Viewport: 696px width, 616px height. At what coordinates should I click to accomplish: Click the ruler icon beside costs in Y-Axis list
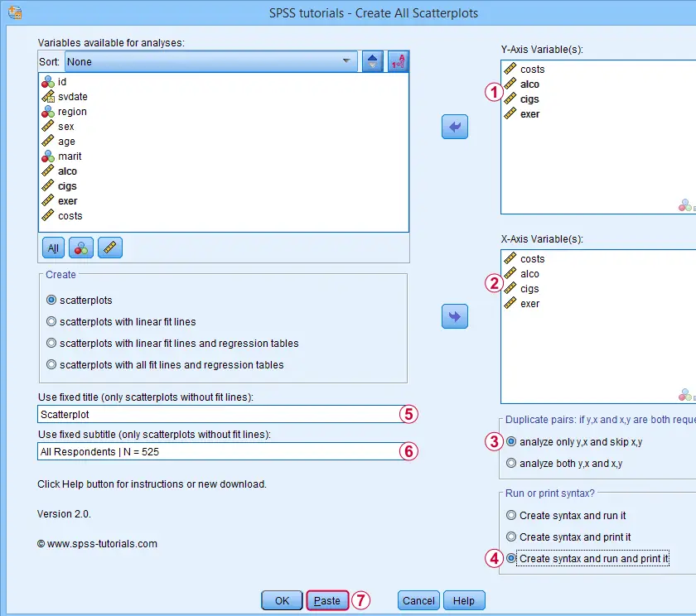[x=510, y=69]
